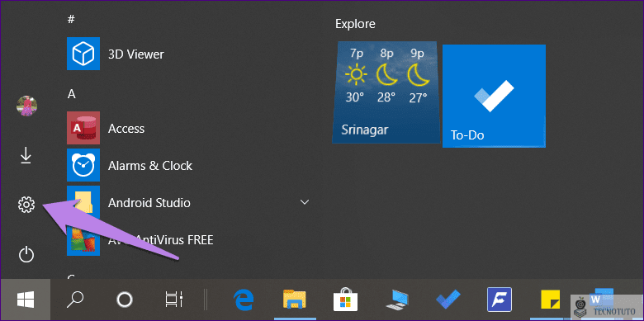Click the Cortana circle icon
Image resolution: width=644 pixels, height=321 pixels.
[x=124, y=300]
